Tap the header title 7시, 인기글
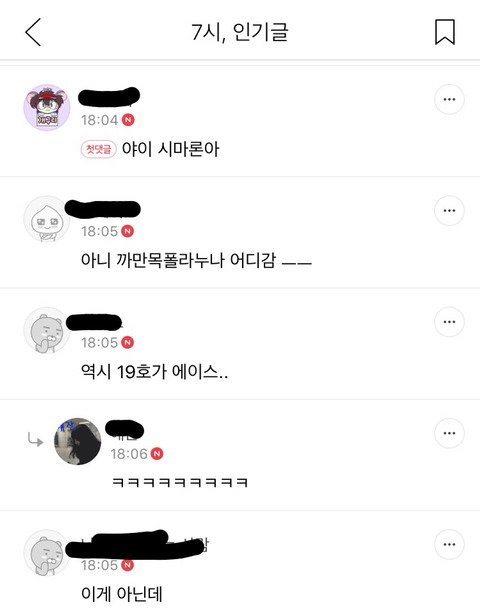Screen dimensions: 480x614 point(240,32)
